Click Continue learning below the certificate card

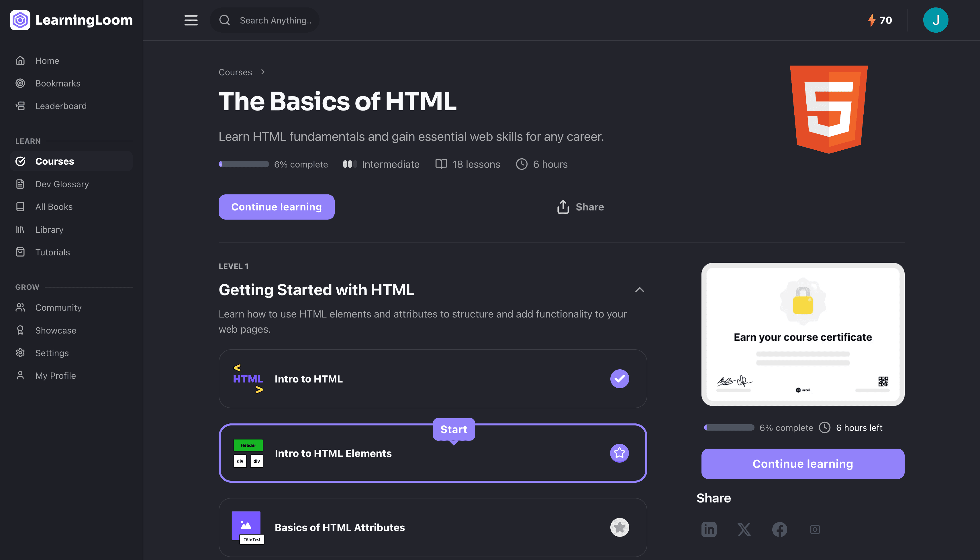(x=803, y=464)
